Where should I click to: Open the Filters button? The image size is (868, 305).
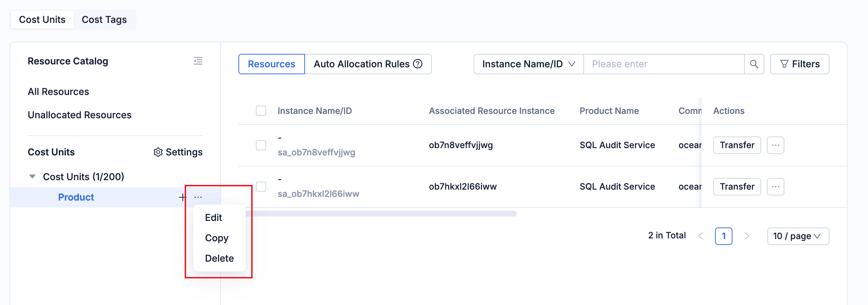pos(800,64)
